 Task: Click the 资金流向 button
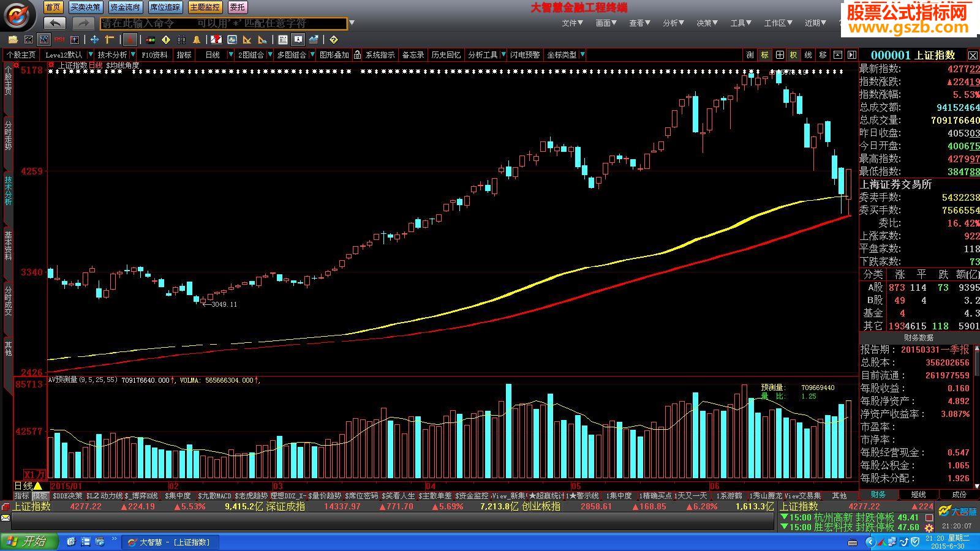[x=125, y=7]
